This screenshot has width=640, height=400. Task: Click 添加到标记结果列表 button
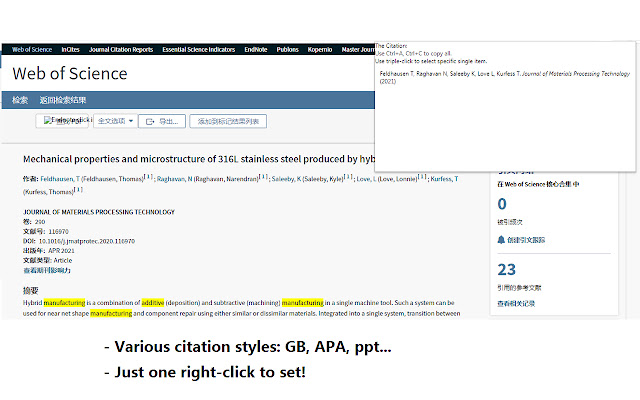coord(228,121)
